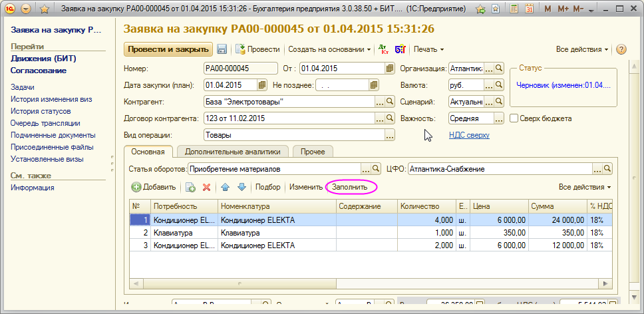This screenshot has width=644, height=314.
Task: Click magnifier next to Контрагент field
Action: (x=390, y=102)
